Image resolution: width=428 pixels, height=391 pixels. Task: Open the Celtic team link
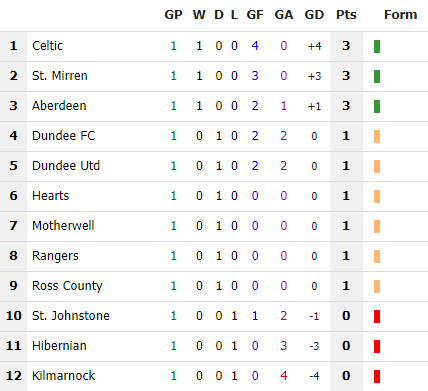[47, 46]
